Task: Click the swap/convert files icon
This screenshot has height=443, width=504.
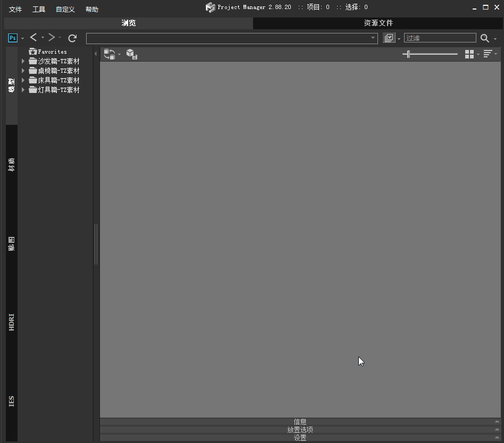Action: tap(110, 54)
